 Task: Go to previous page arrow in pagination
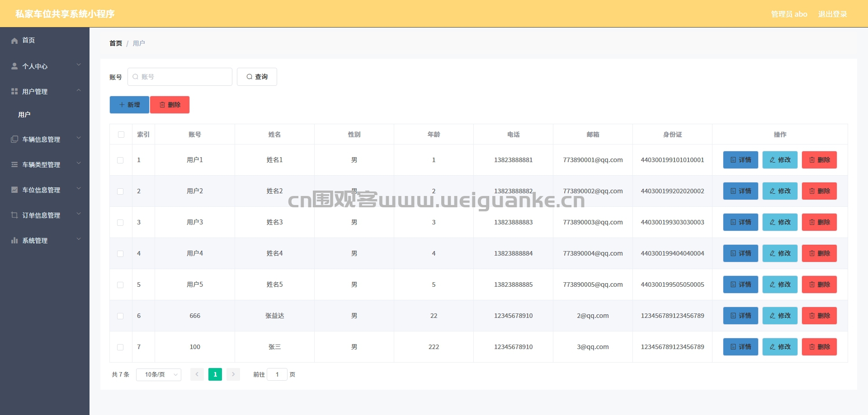tap(197, 374)
